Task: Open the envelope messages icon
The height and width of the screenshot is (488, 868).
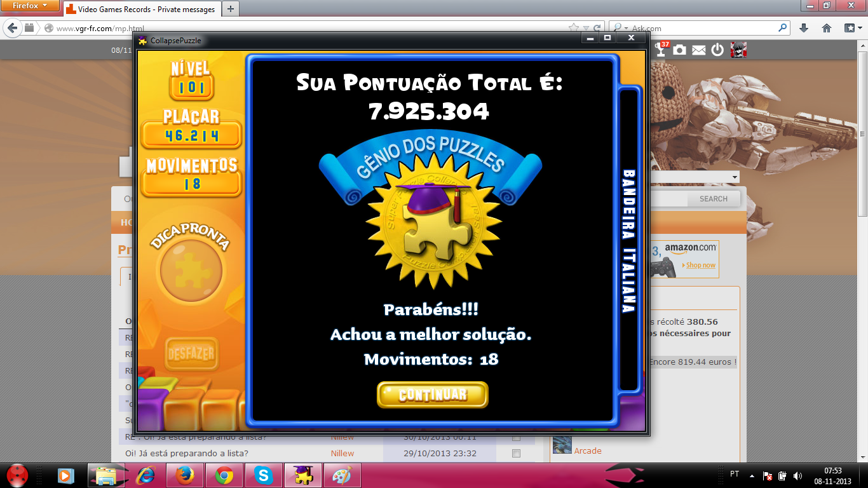Action: (x=699, y=50)
